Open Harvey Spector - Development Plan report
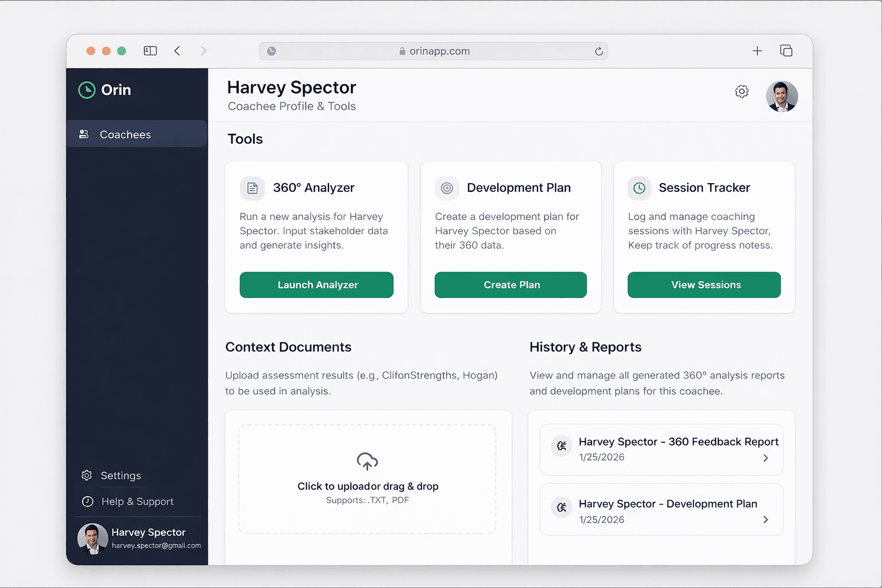 (x=661, y=509)
